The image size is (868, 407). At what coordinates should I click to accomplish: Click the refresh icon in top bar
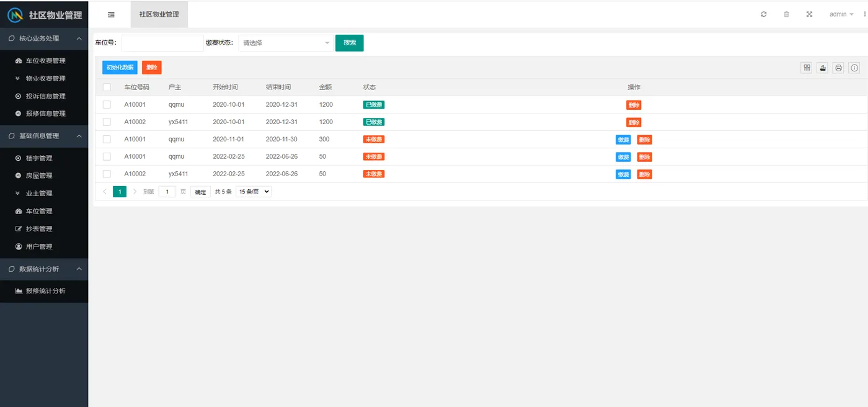[764, 14]
